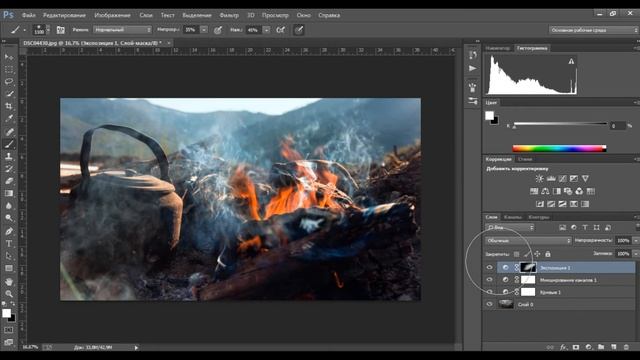Add Vibrance adjustment in Corrections panel
This screenshot has height=360, width=640.
tap(585, 178)
